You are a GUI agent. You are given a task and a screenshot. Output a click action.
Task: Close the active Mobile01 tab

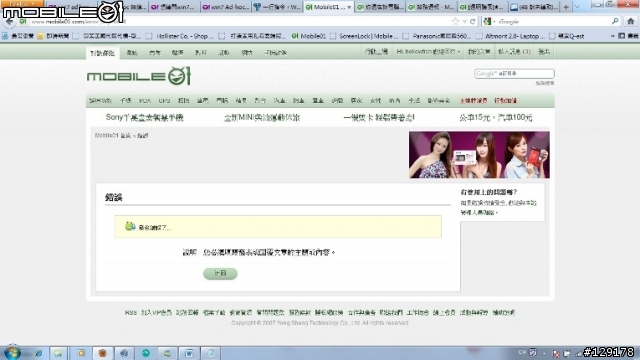coord(349,7)
